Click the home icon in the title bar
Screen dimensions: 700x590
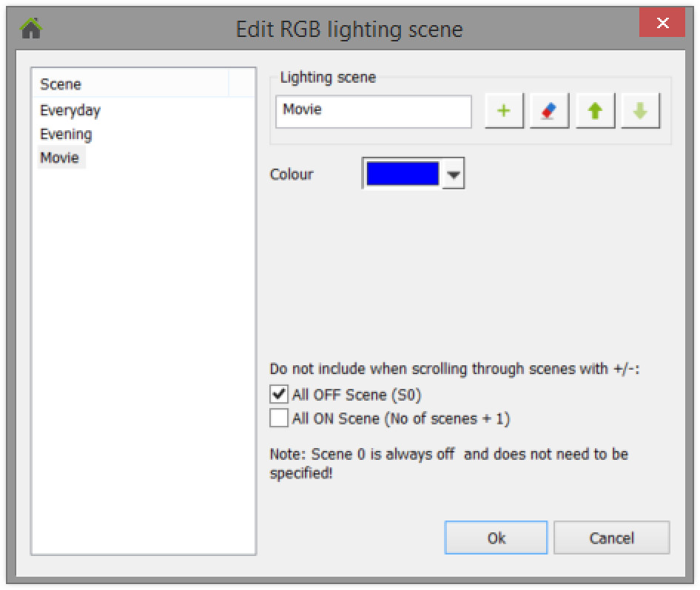click(x=30, y=29)
